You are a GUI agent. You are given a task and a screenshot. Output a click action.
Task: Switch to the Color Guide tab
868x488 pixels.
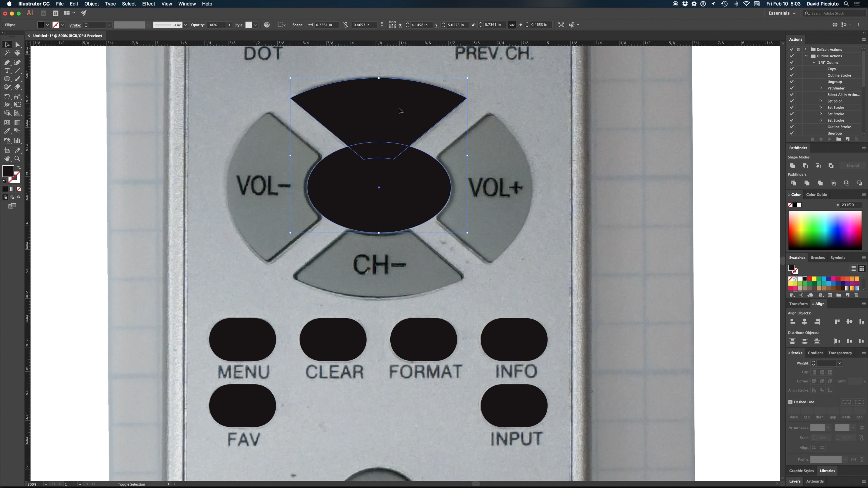point(816,195)
